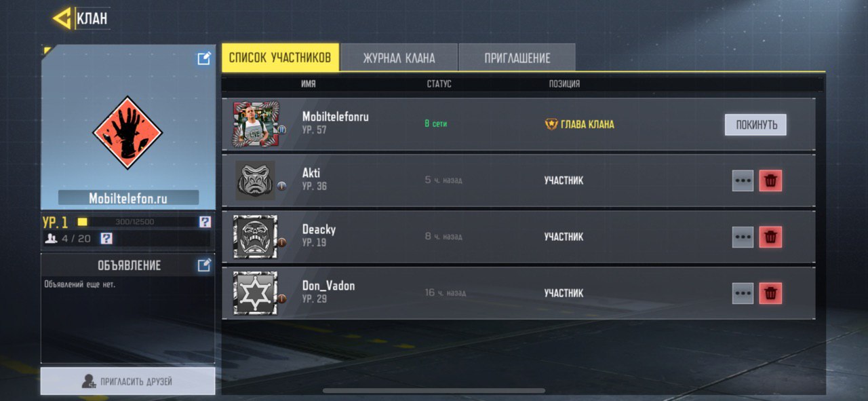The image size is (868, 401).
Task: Open the edit icon for Объявление
Action: (203, 265)
